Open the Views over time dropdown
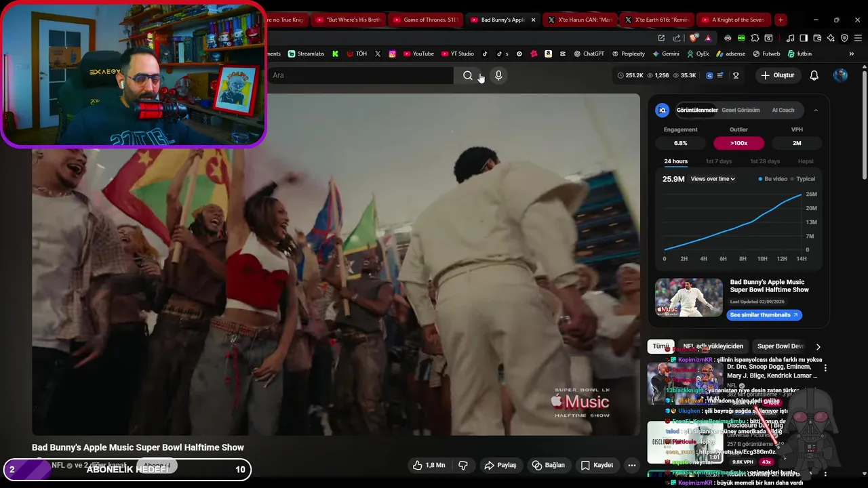Screen dimensions: 868x488 [713, 179]
